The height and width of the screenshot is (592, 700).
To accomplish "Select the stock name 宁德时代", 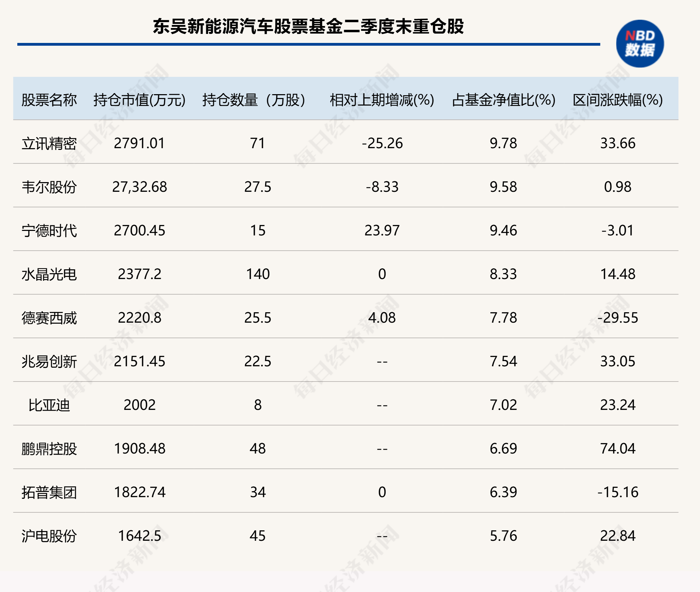I will (49, 231).
